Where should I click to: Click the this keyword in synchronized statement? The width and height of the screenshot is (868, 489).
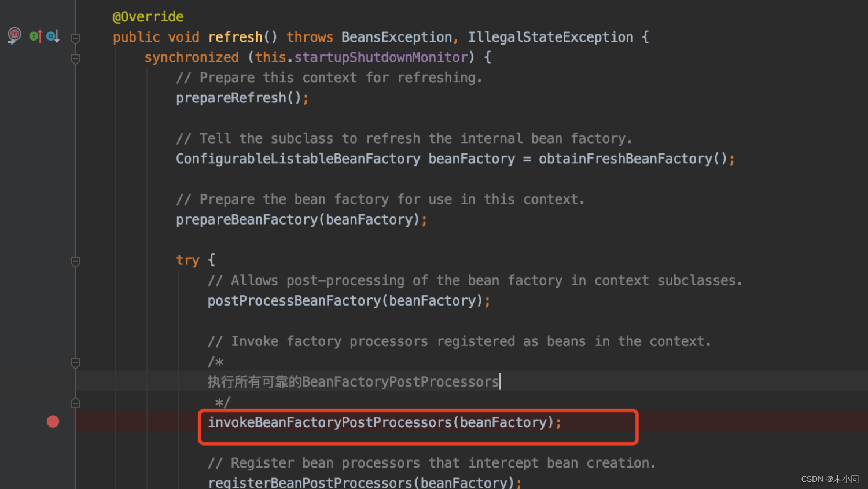271,57
